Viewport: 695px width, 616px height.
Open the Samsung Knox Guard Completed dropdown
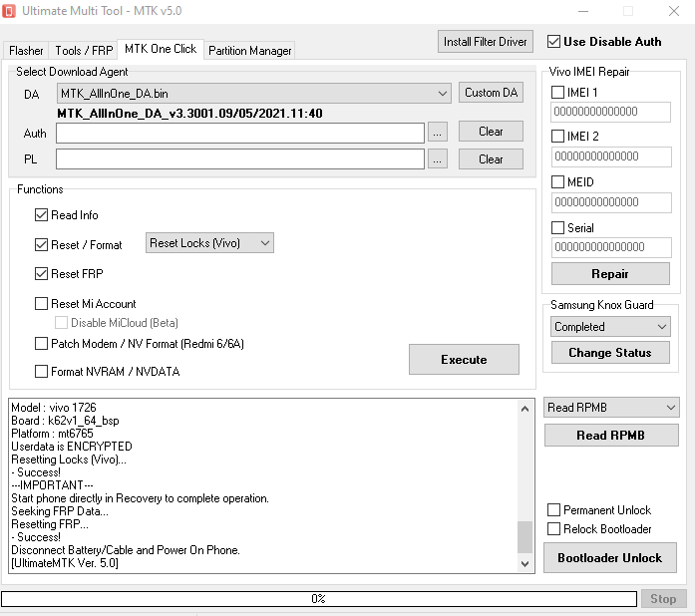pos(610,327)
